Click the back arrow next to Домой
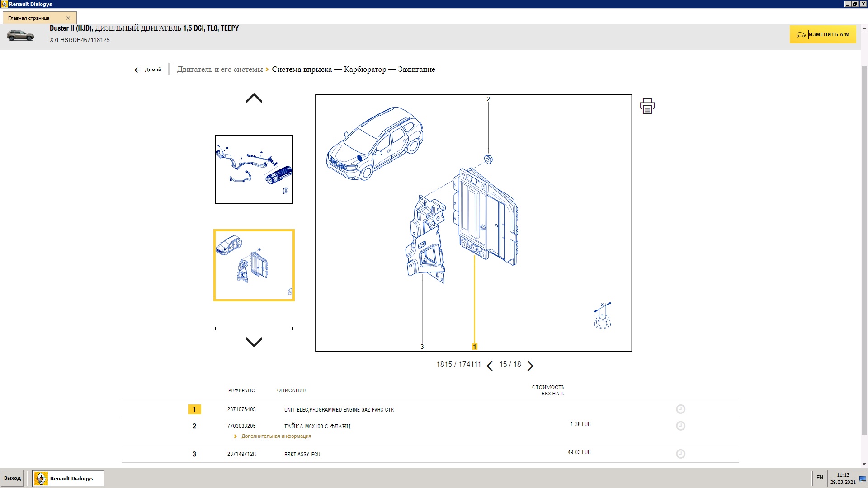This screenshot has width=868, height=488. pyautogui.click(x=137, y=70)
